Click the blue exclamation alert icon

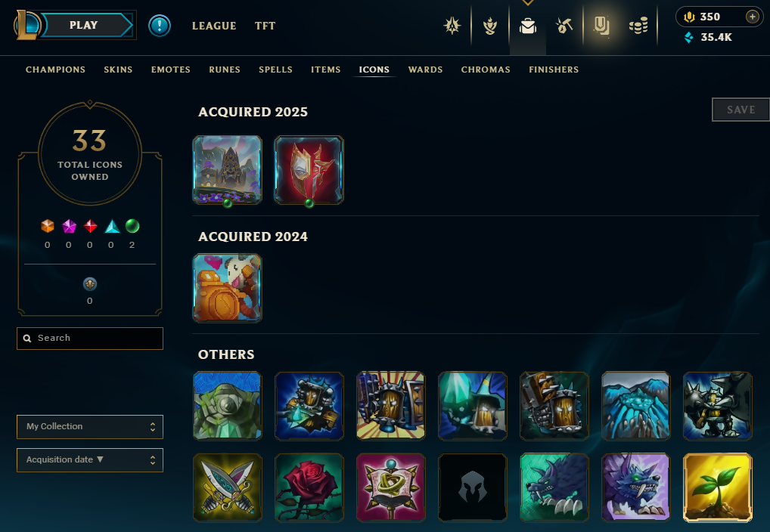tap(159, 26)
